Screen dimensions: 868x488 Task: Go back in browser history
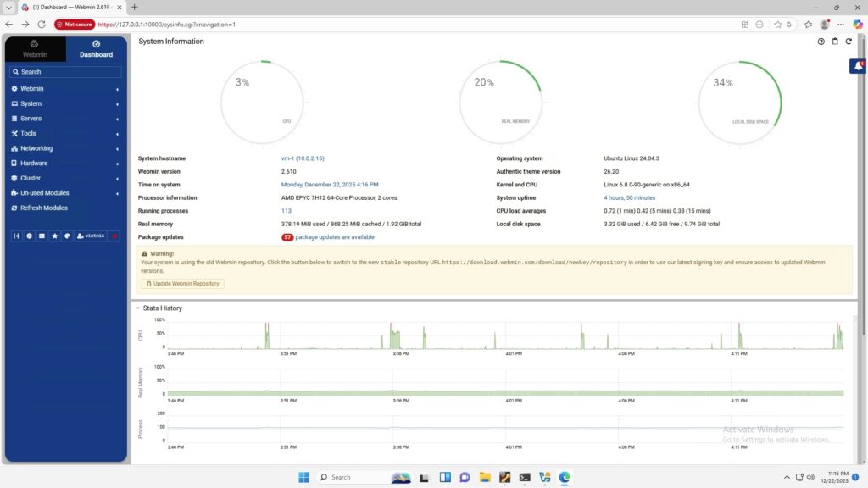[8, 25]
